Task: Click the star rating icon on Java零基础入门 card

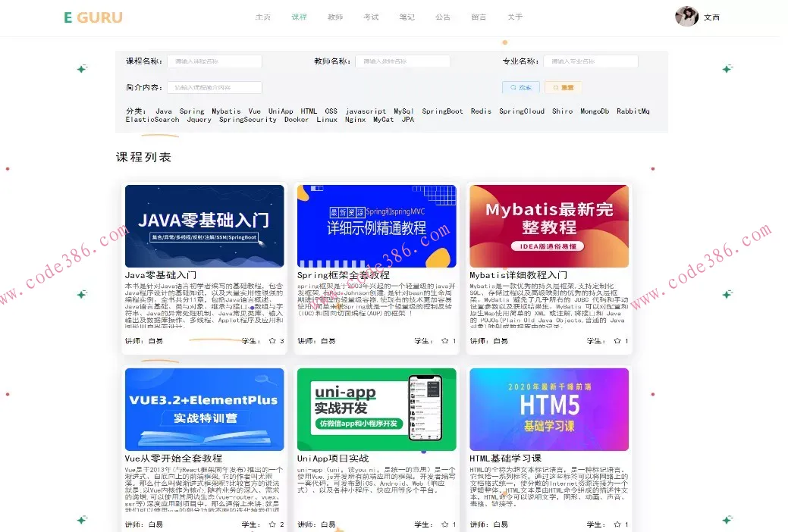Action: click(x=273, y=341)
